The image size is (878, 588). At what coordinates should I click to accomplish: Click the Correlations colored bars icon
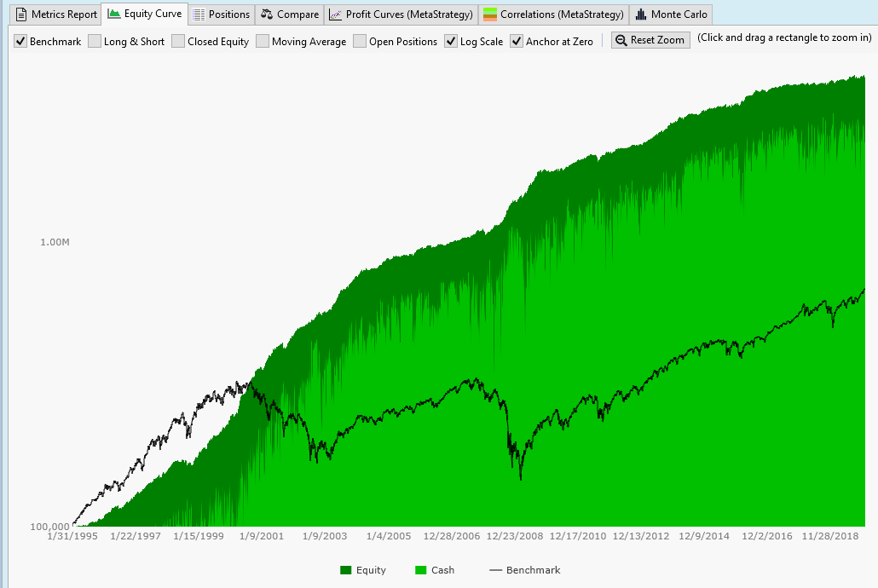click(490, 14)
